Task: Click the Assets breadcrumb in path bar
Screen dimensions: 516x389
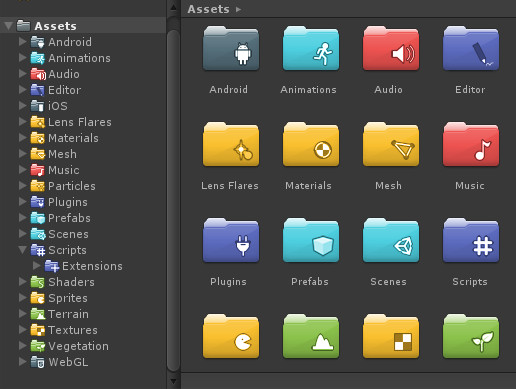Action: [209, 9]
